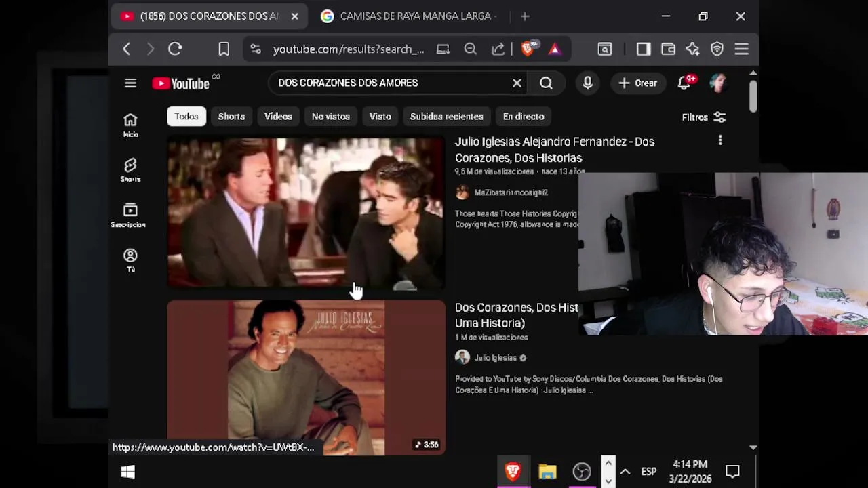
Task: Open a new browser tab with plus
Action: pyautogui.click(x=525, y=16)
